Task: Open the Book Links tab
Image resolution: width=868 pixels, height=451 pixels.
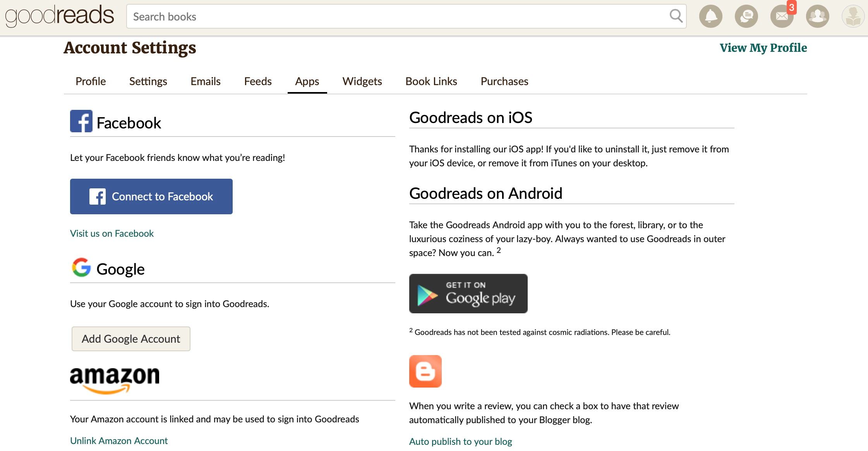Action: click(431, 81)
